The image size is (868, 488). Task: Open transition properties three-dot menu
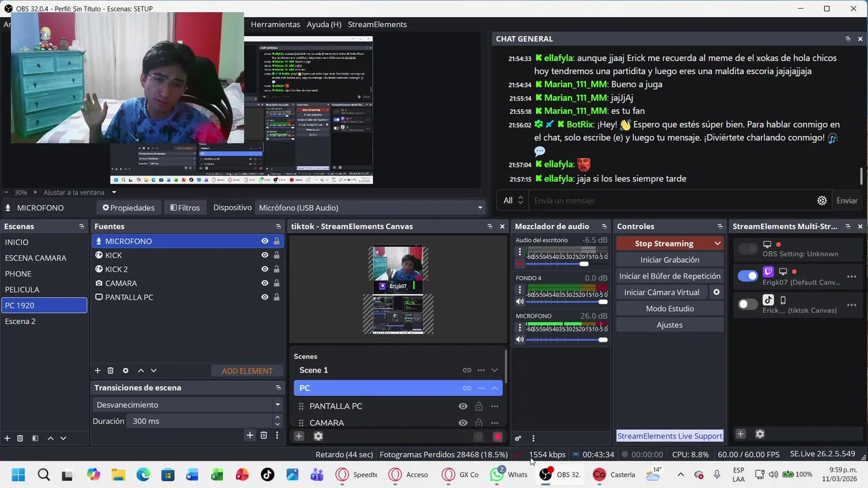tap(277, 435)
